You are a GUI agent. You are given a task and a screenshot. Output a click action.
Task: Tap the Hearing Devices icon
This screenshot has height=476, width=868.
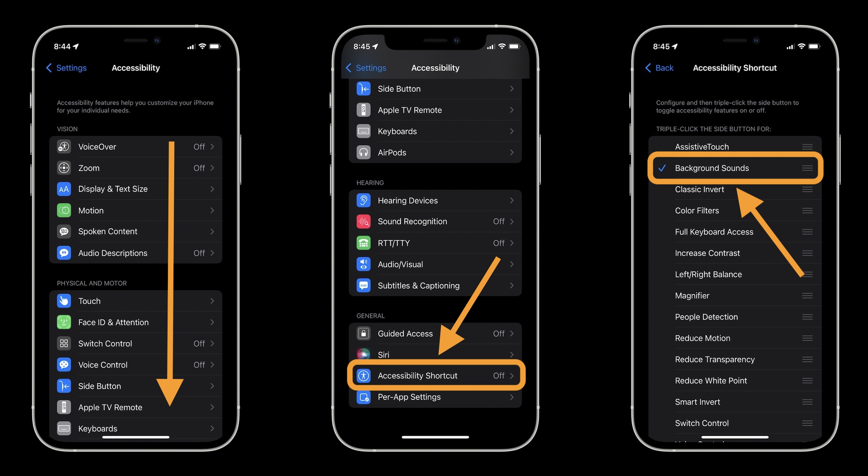click(364, 200)
